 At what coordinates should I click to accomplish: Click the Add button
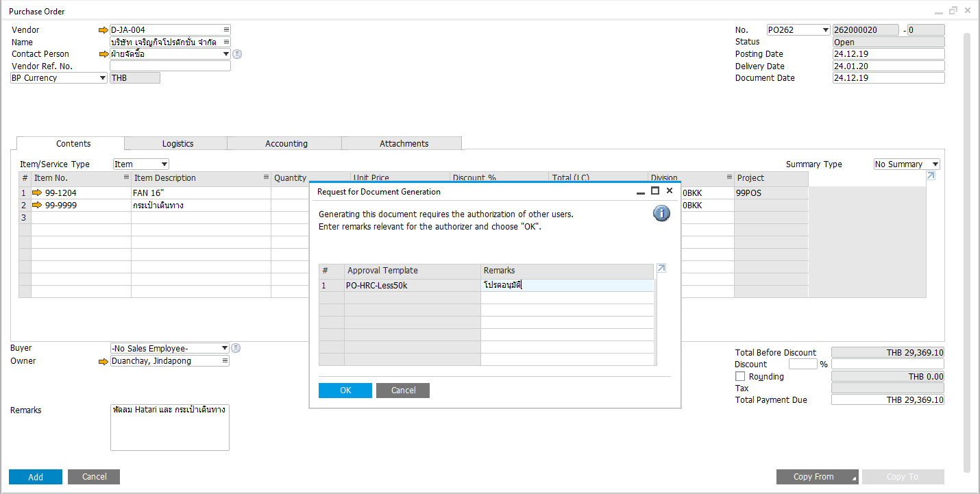coord(36,477)
